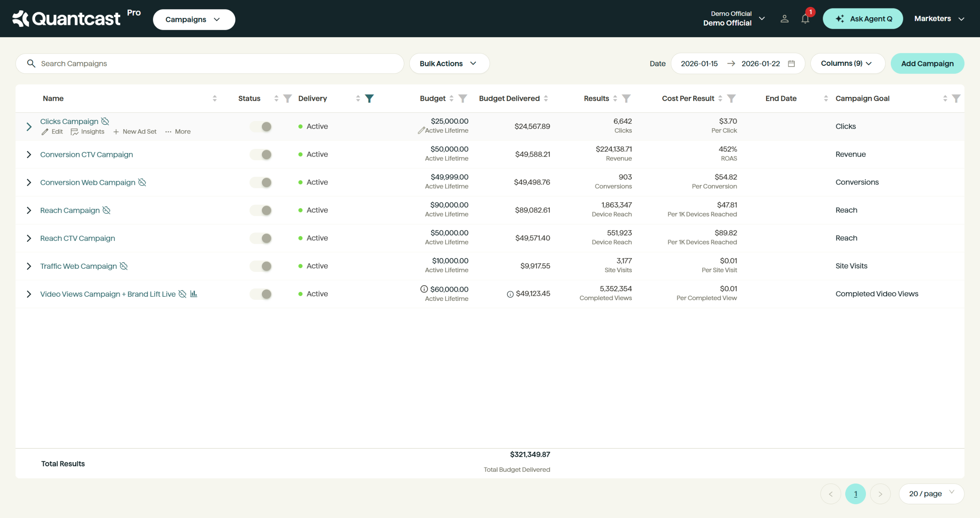Viewport: 980px width, 518px height.
Task: Toggle status switch for Reach CTV Campaign
Action: (261, 238)
